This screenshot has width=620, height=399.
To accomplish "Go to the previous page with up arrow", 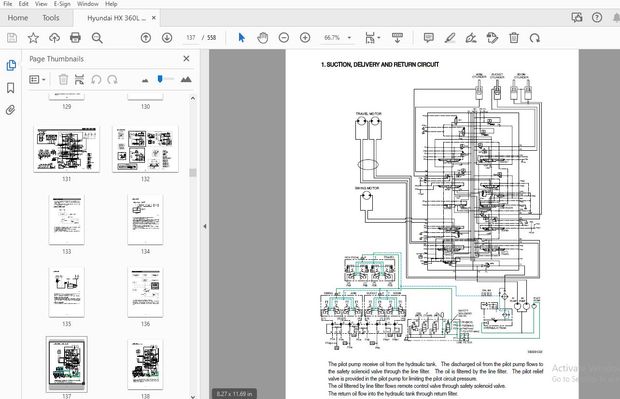I will (x=146, y=38).
